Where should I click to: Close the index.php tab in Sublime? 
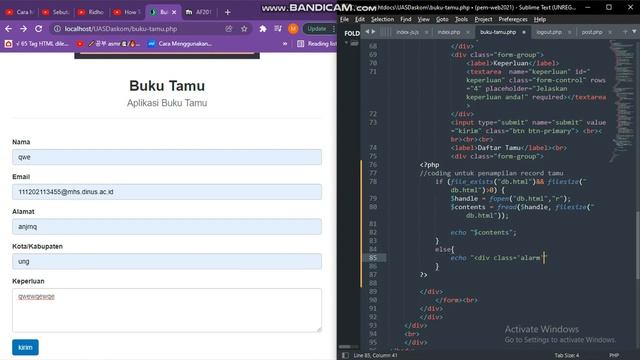[x=468, y=32]
